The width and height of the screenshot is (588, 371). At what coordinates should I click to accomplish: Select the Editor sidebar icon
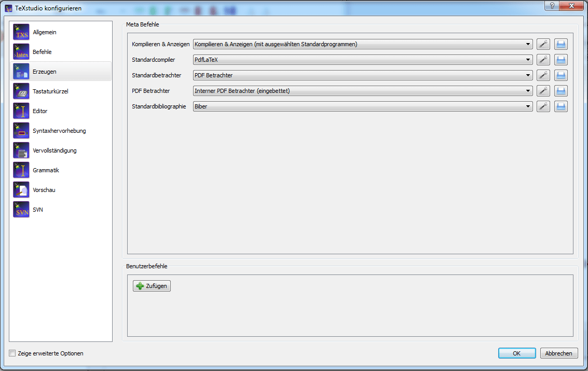point(21,111)
